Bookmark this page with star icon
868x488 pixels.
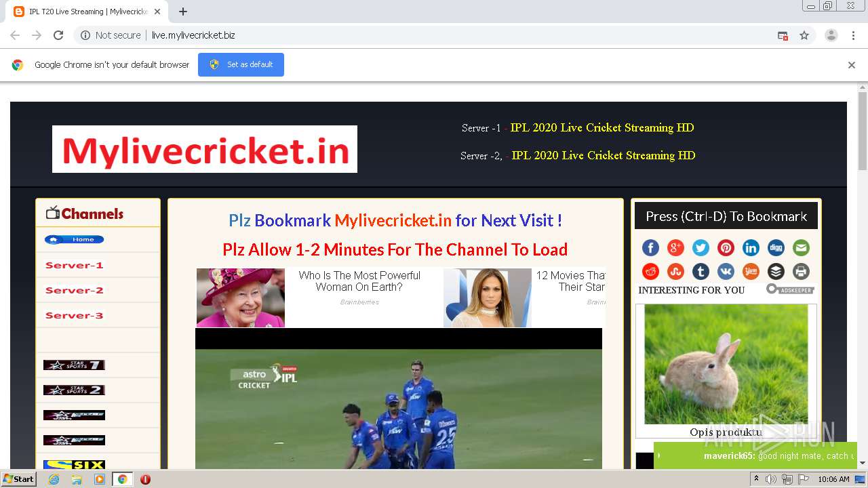click(804, 35)
